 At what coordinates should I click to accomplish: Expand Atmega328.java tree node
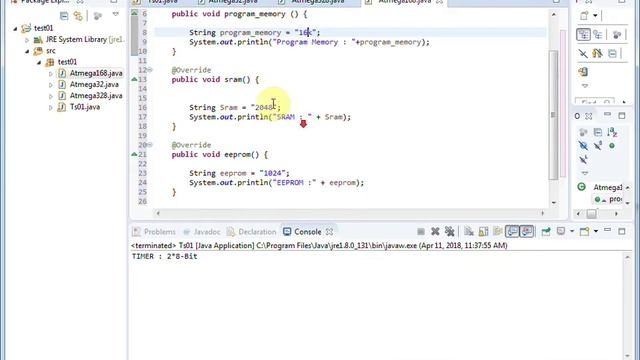(x=51, y=96)
